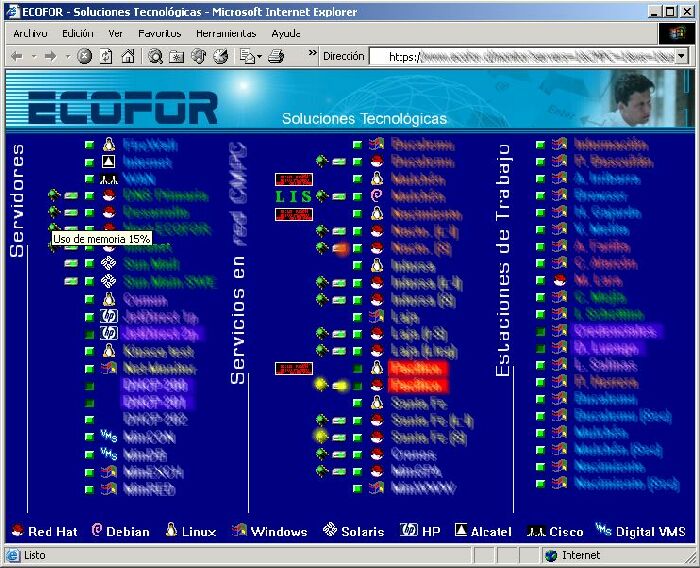Refresh the page with the toolbar icon
This screenshot has height=568, width=700.
click(106, 57)
